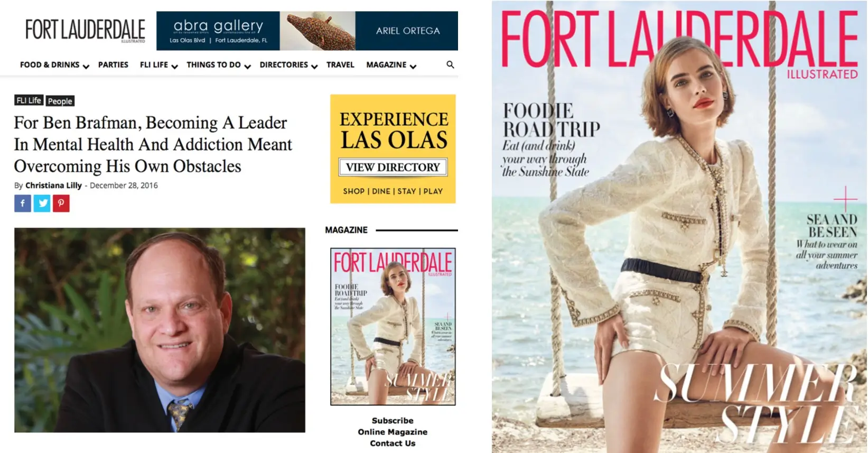
Task: Open the Magazine dropdown menu
Action: (391, 65)
